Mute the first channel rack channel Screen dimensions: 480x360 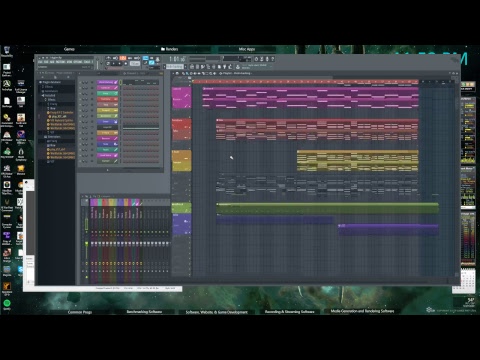tap(80, 82)
